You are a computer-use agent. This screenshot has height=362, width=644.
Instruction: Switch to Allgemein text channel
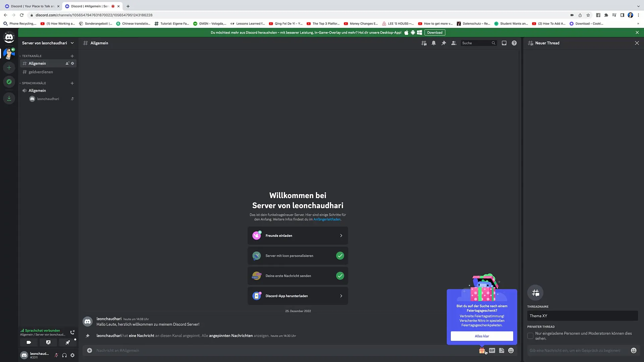[x=37, y=63]
